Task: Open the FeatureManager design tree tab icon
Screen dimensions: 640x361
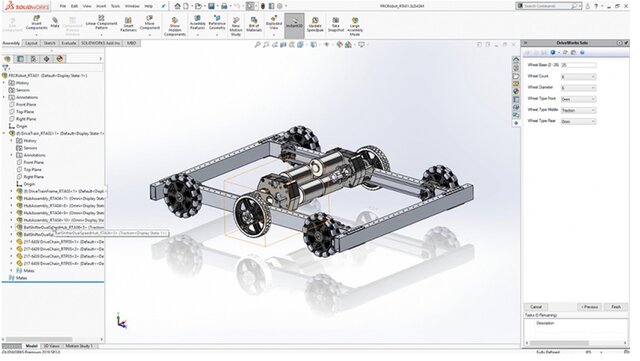Action: pyautogui.click(x=7, y=59)
